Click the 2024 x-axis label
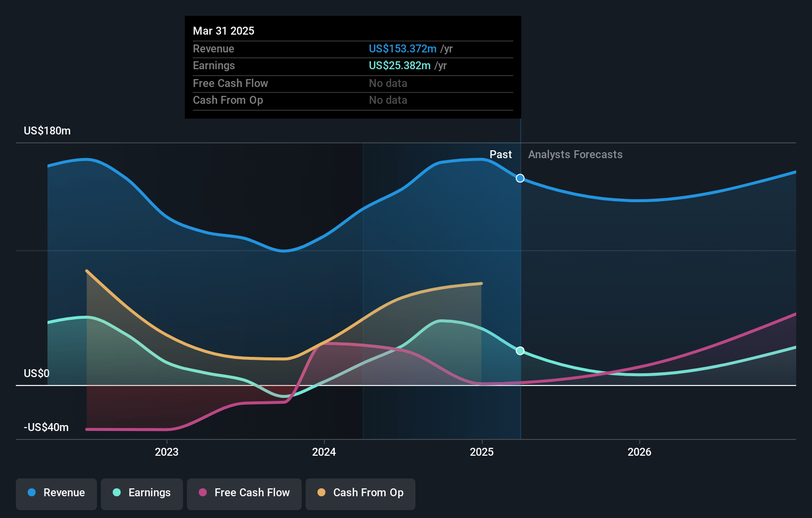This screenshot has height=518, width=812. [324, 452]
